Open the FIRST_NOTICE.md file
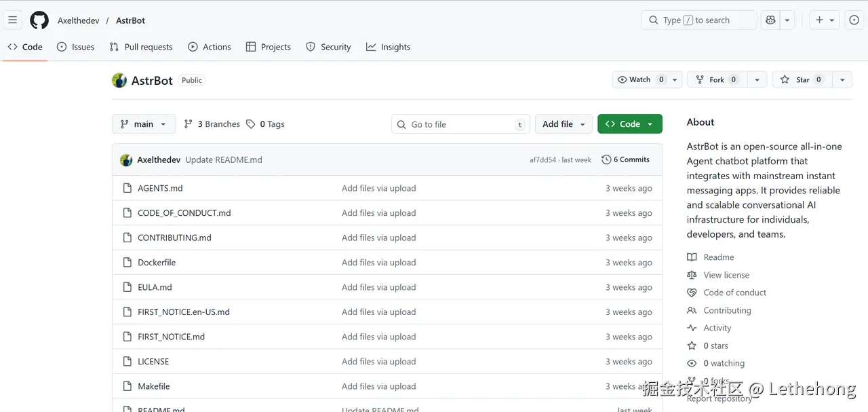868x412 pixels. click(171, 337)
